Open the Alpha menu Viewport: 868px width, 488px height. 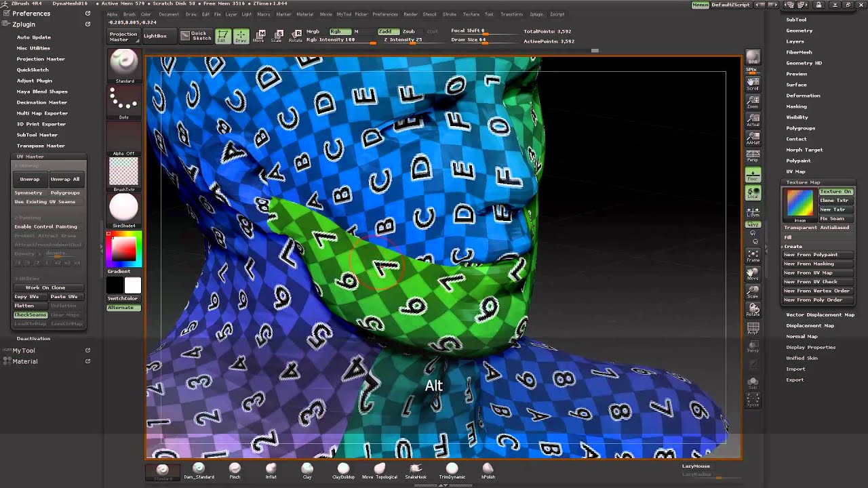(x=112, y=14)
